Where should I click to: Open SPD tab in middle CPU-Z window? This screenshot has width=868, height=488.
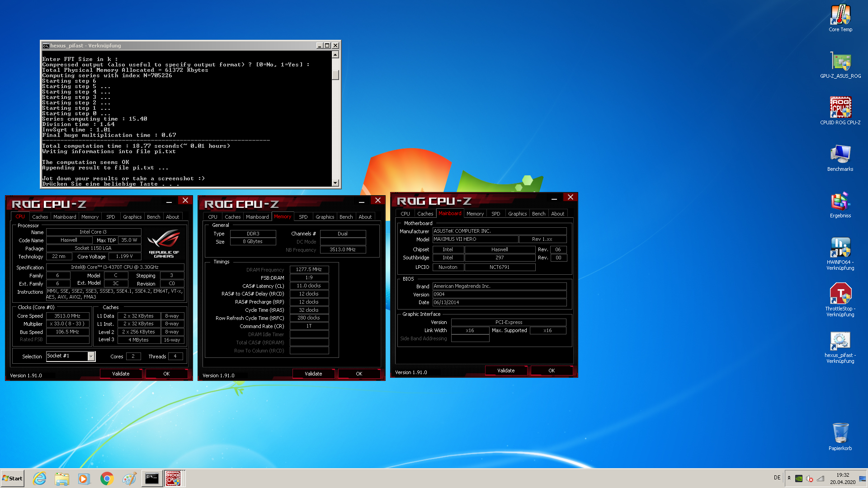(303, 217)
